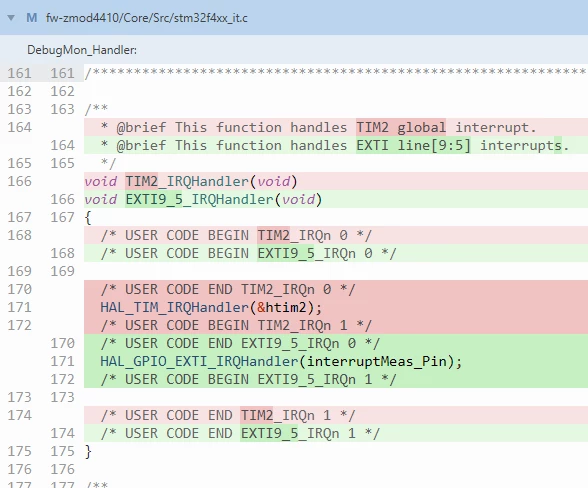This screenshot has width=588, height=488.
Task: Click the '*/' comment end on line 165
Action: point(108,163)
